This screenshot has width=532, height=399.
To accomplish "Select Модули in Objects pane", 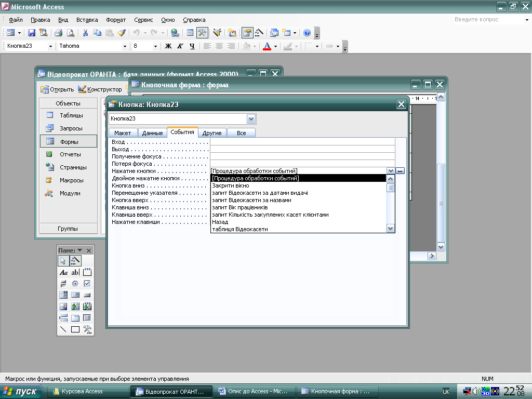I will point(68,193).
